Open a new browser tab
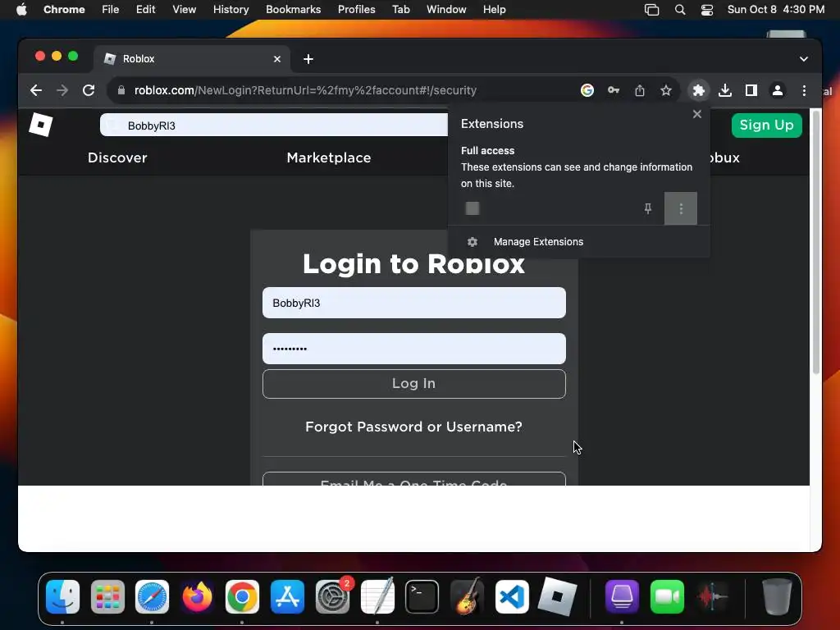 pyautogui.click(x=308, y=59)
